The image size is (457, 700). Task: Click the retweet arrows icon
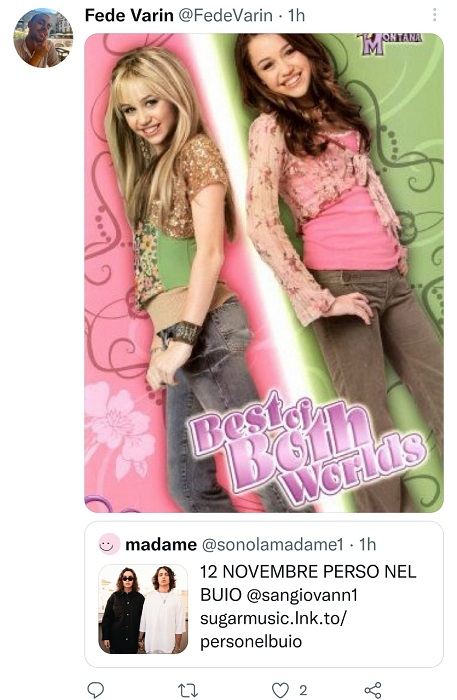point(188,690)
